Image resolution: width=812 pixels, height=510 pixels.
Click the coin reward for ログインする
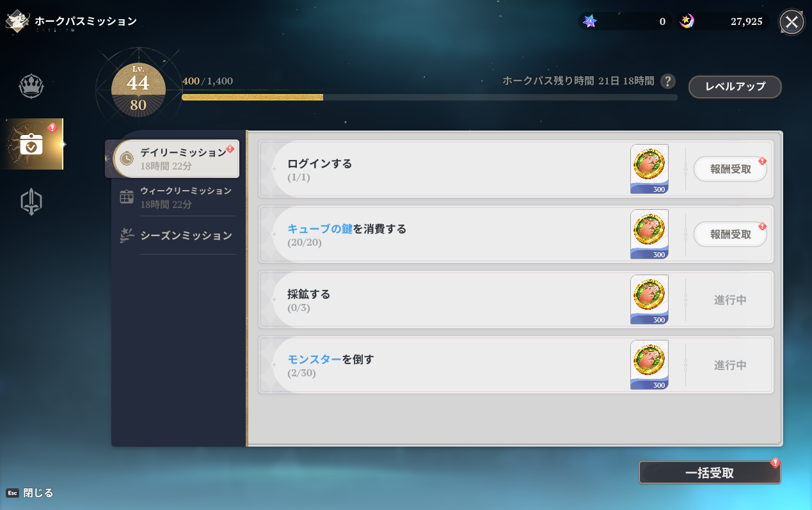[x=649, y=168]
